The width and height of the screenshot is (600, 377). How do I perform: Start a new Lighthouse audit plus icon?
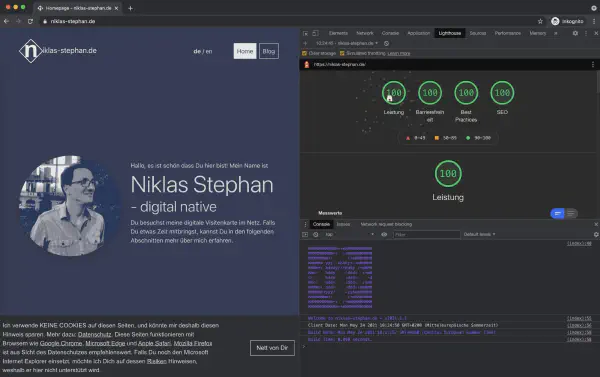(305, 43)
